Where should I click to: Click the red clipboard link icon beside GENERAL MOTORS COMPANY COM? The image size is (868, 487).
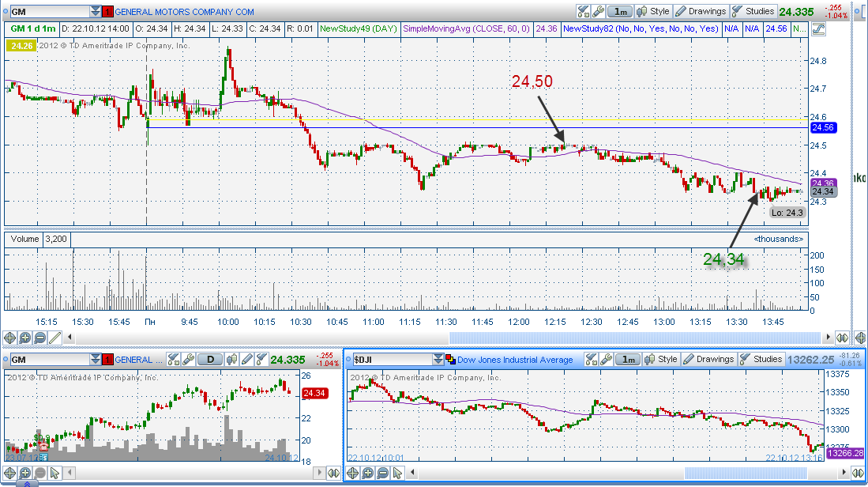[108, 12]
